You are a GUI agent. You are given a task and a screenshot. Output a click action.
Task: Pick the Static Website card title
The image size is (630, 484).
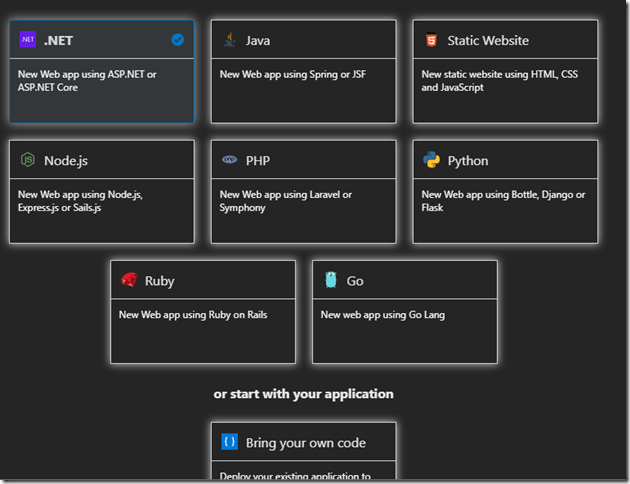click(488, 41)
